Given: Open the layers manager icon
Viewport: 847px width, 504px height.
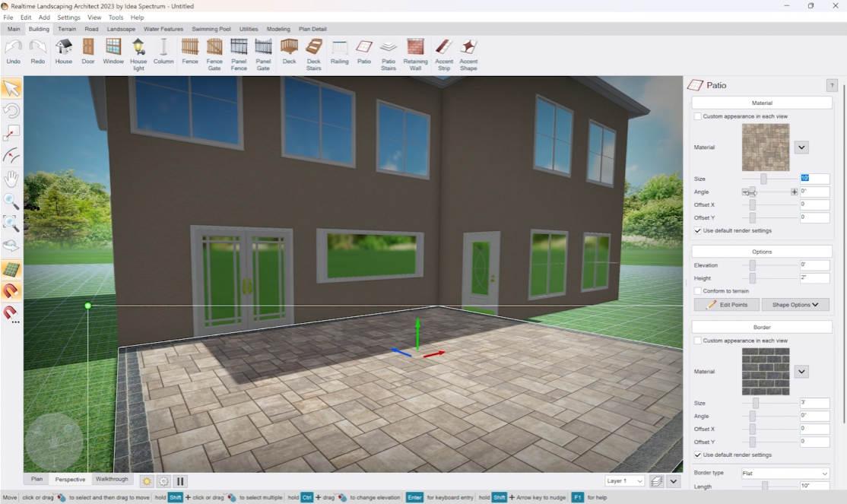Looking at the screenshot, I should click(x=656, y=480).
